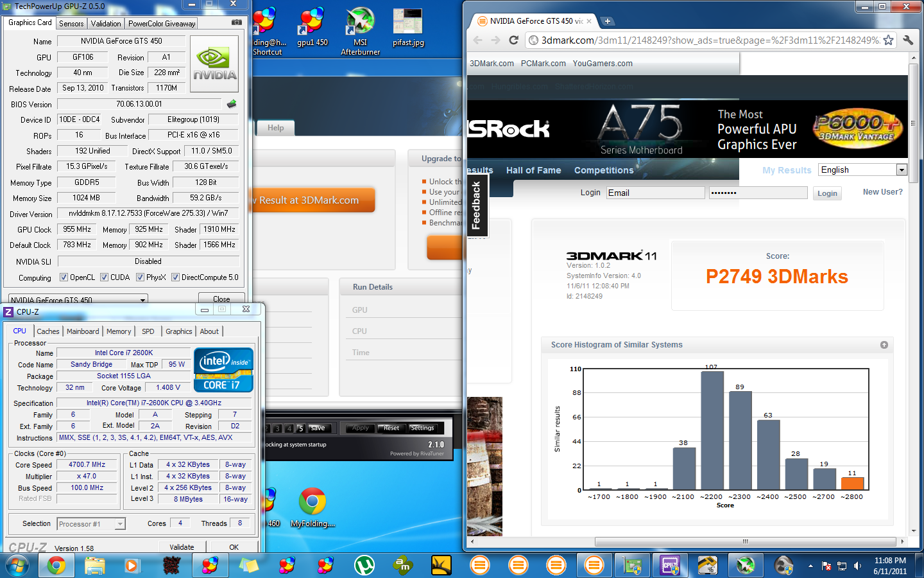Click GPU-Z screenshot camera icon
This screenshot has width=924, height=578.
236,22
